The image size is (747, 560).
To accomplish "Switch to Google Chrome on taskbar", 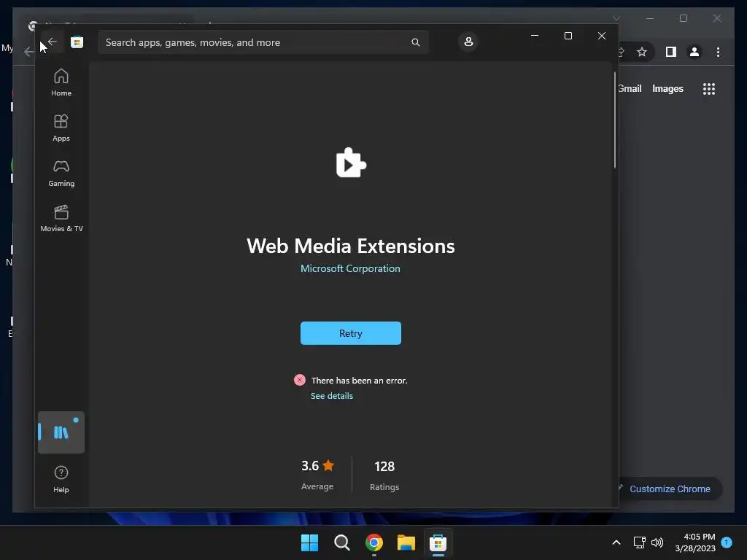I will pos(374,542).
